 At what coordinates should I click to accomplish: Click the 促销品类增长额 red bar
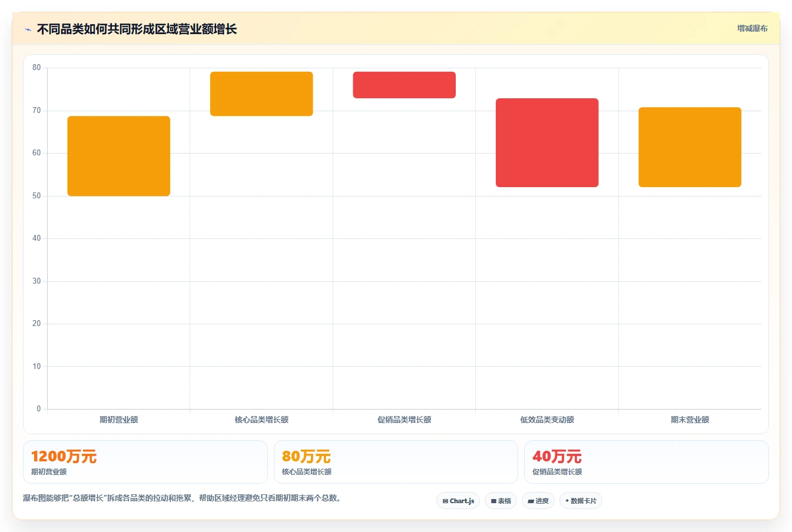[405, 85]
